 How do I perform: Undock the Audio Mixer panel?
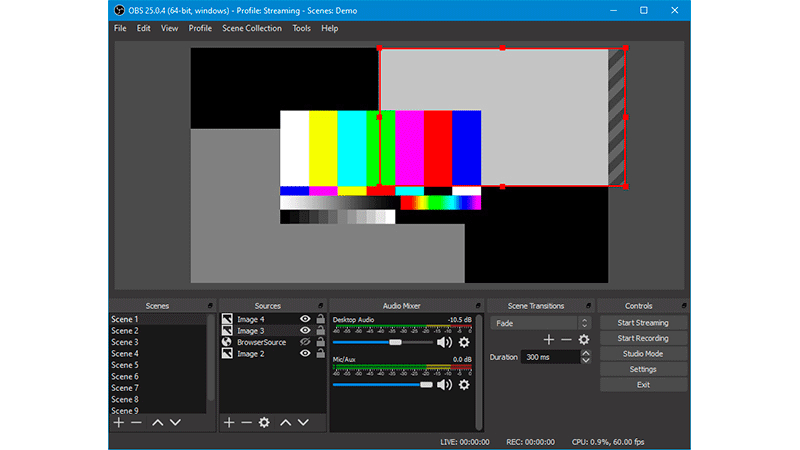pos(478,306)
